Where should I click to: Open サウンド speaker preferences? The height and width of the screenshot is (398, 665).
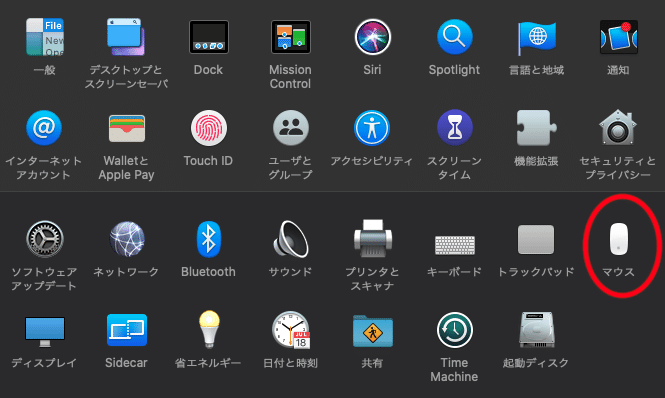coord(291,239)
